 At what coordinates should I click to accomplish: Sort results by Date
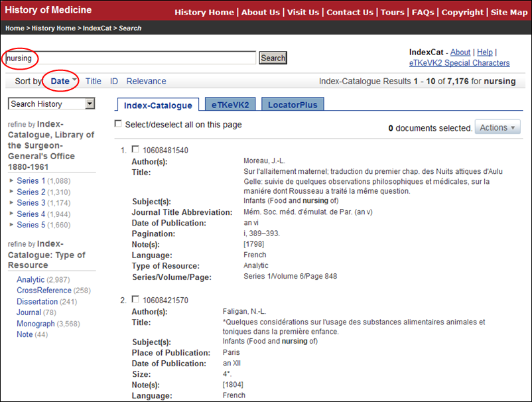60,82
